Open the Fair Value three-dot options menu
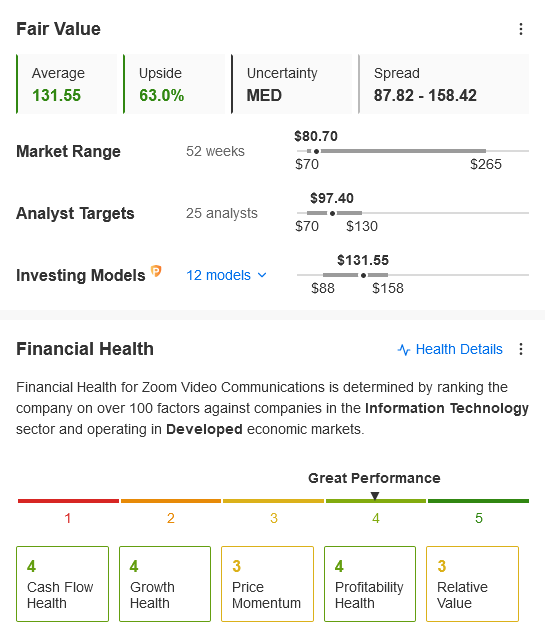 click(x=521, y=29)
